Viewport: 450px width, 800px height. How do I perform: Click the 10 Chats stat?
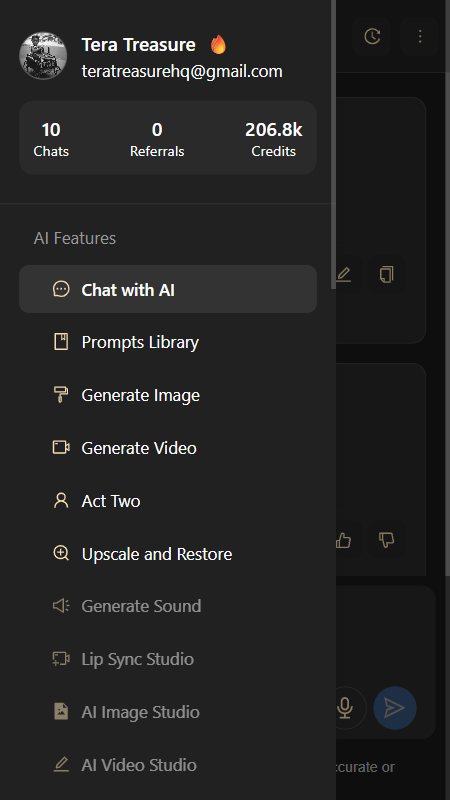(51, 138)
